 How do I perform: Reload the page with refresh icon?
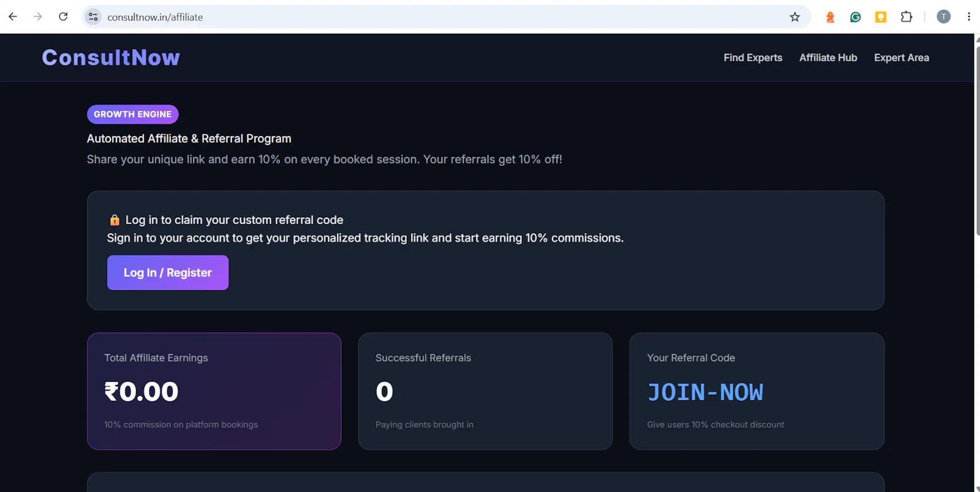[63, 17]
